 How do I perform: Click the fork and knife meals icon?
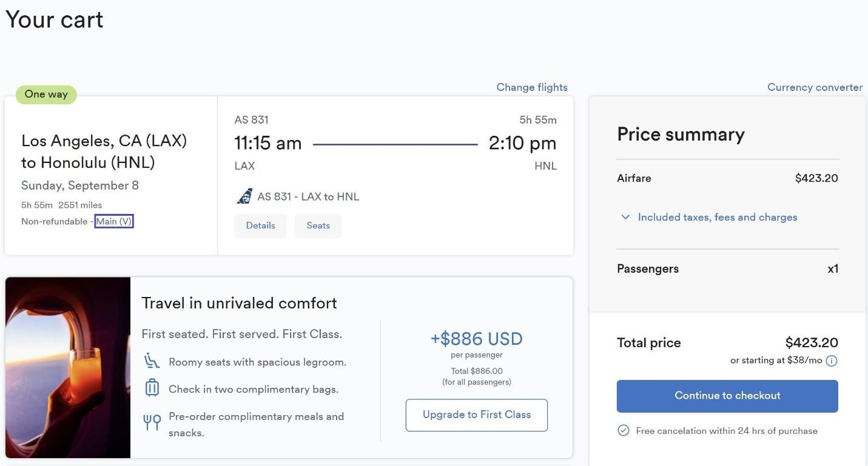pyautogui.click(x=152, y=422)
